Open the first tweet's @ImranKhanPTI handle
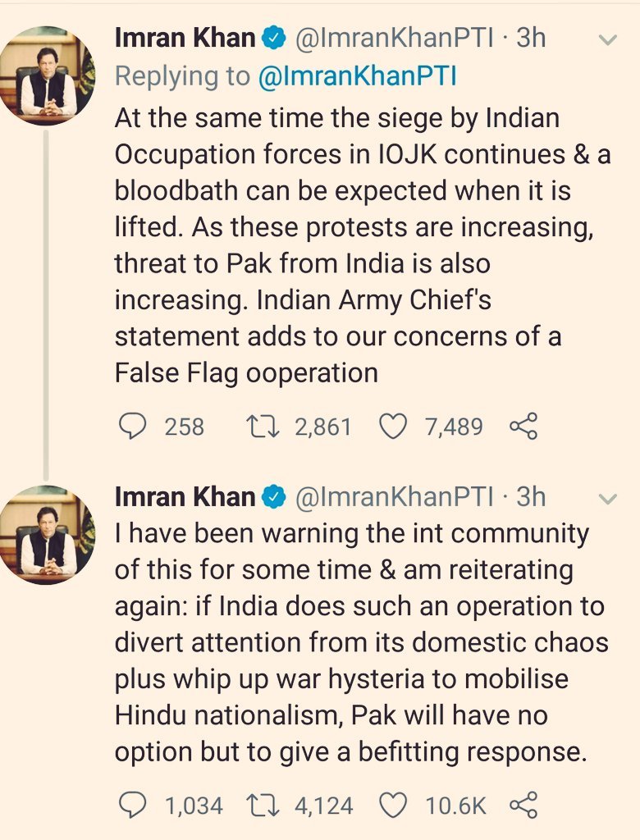This screenshot has height=840, width=640. point(395,38)
